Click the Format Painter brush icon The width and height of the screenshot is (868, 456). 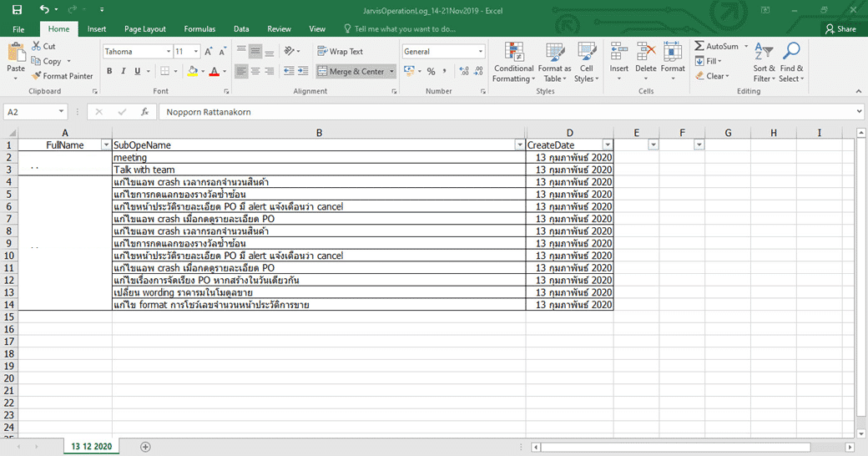[38, 76]
